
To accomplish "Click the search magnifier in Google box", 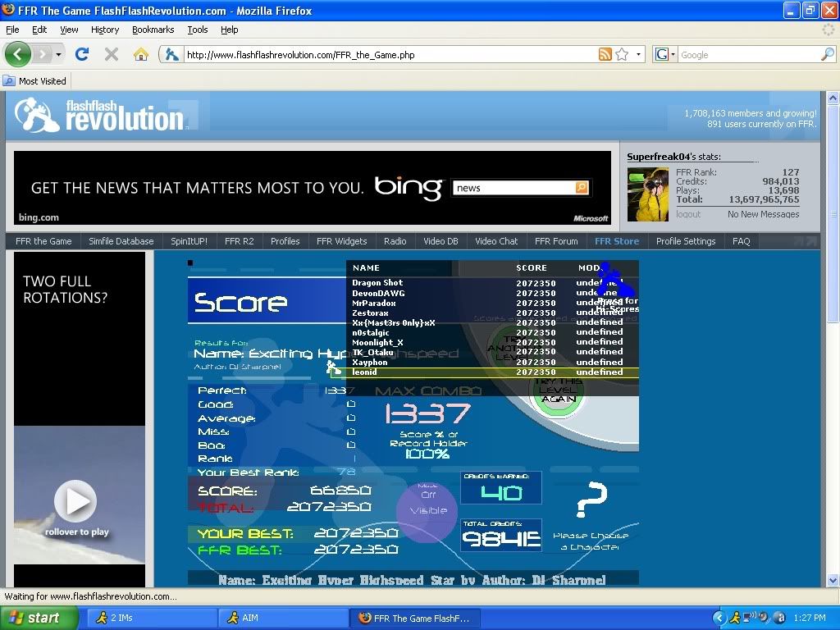I will coord(827,55).
